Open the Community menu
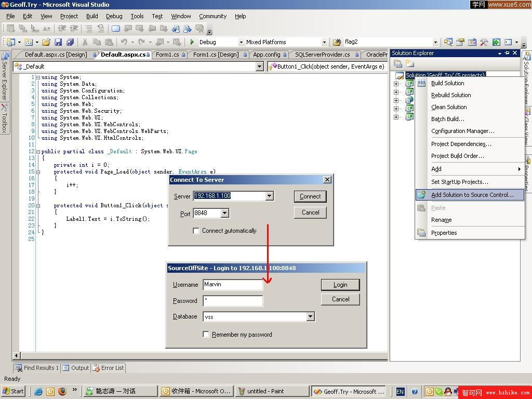 tap(212, 16)
